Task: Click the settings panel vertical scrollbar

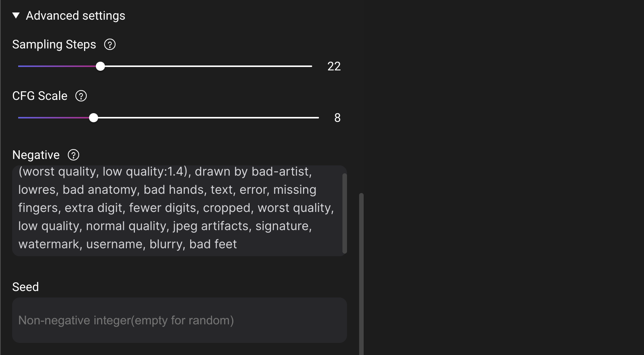Action: tap(361, 272)
